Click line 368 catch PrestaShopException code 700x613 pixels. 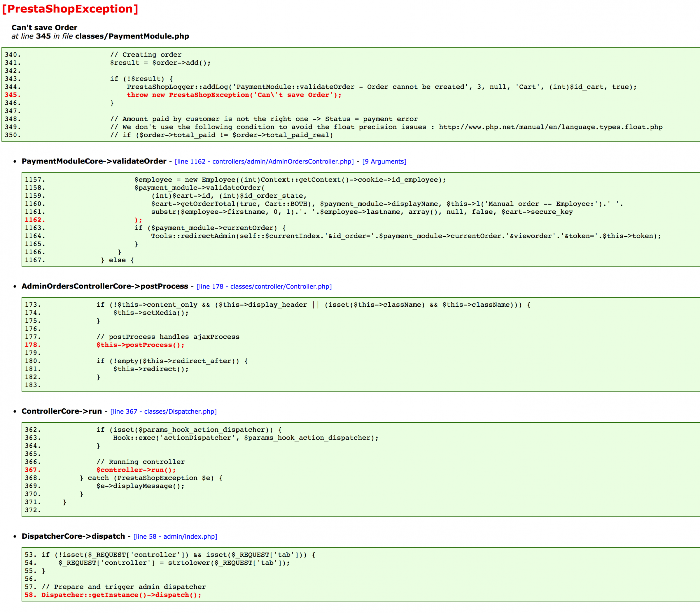point(151,478)
